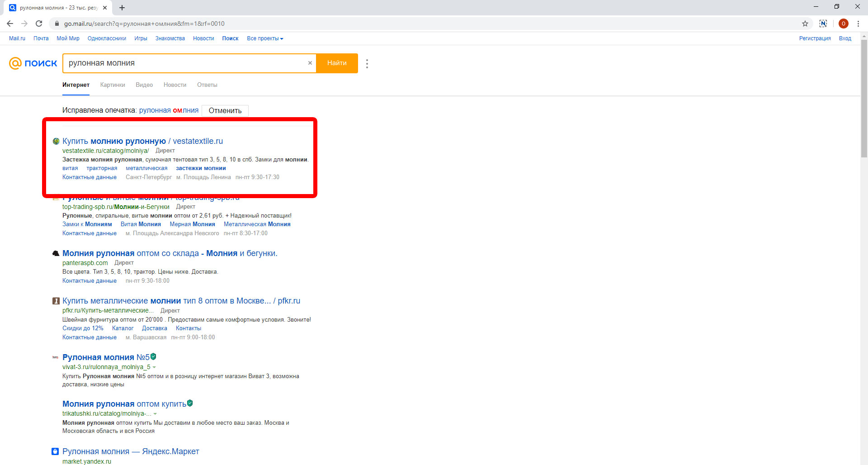This screenshot has width=868, height=465.
Task: Bookmark this page with star icon
Action: click(805, 24)
